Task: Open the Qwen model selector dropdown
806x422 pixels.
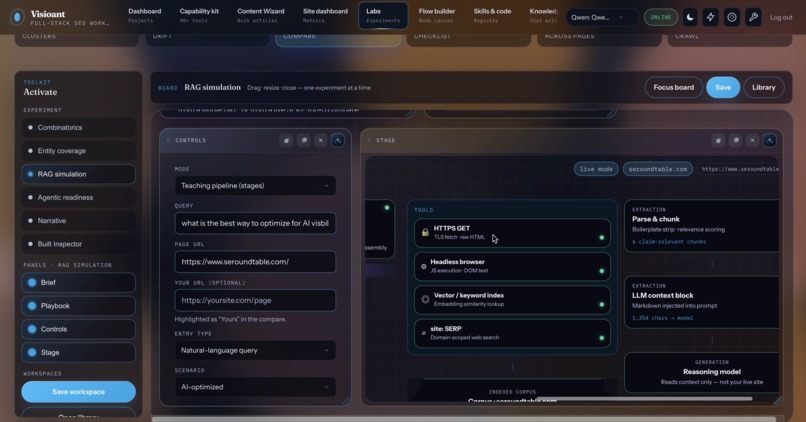Action: pyautogui.click(x=600, y=17)
